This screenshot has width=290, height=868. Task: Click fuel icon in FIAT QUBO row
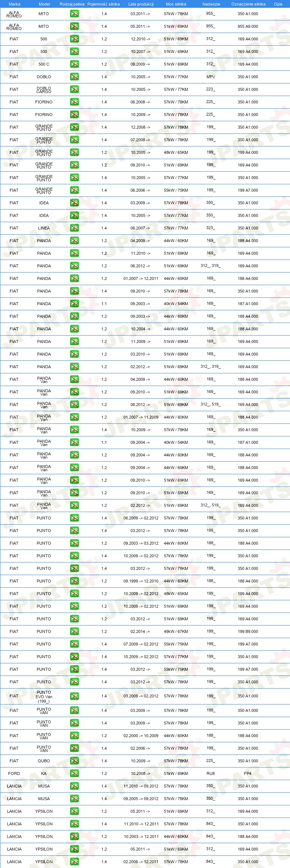74,761
